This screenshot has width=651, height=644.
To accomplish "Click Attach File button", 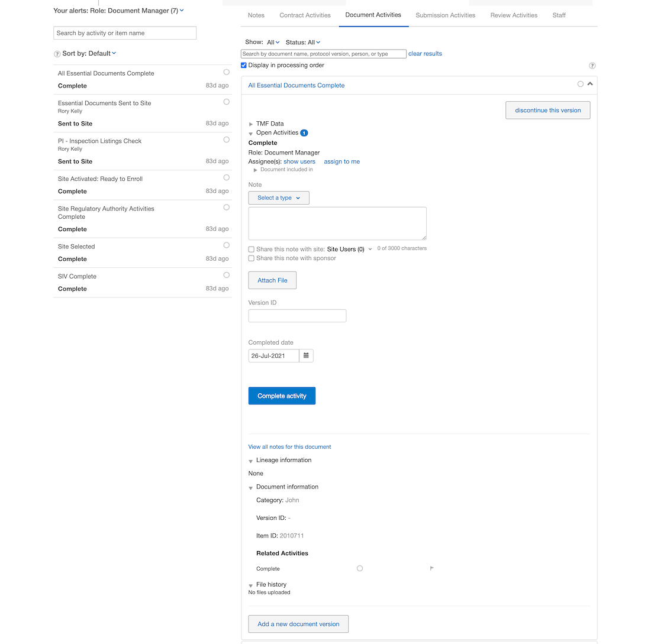I will [x=272, y=280].
